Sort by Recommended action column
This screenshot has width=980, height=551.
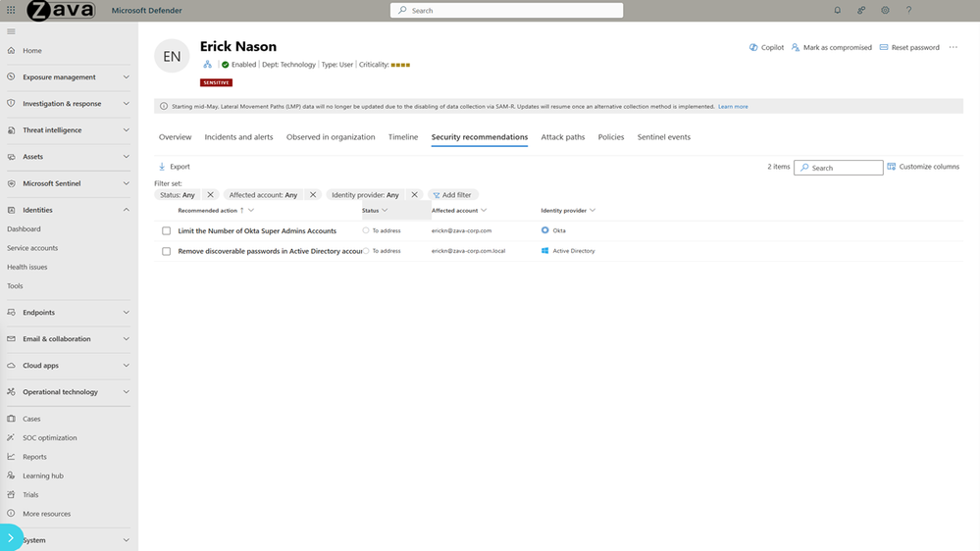click(x=208, y=211)
